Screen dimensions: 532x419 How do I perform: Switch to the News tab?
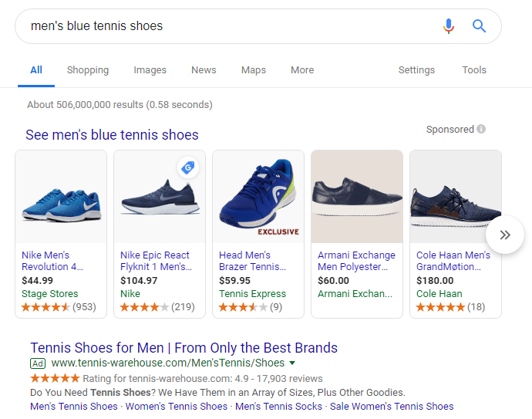[204, 70]
